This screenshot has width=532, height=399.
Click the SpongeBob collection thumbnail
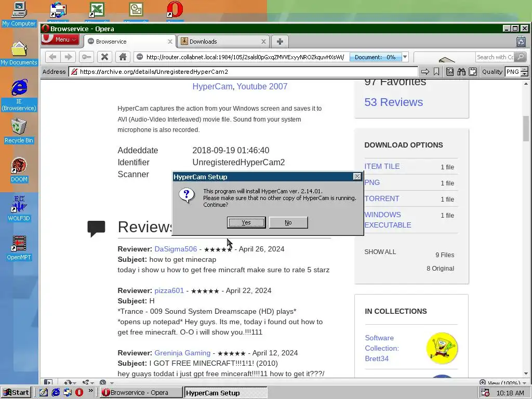point(442,348)
